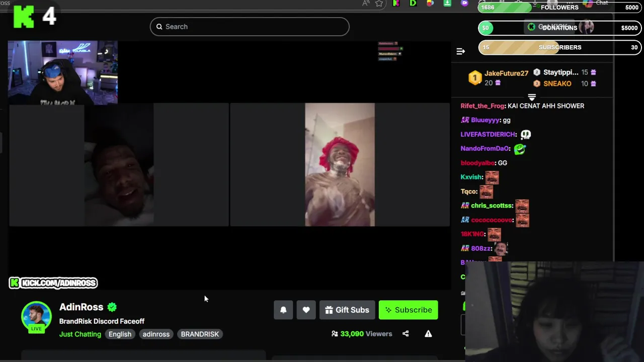
Task: Click username Kxvish in chat
Action: click(471, 177)
